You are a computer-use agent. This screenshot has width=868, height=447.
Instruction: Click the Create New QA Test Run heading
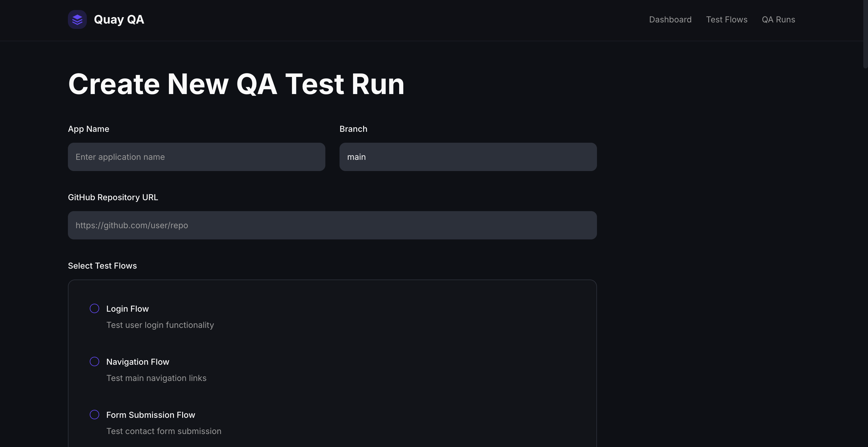pos(236,83)
